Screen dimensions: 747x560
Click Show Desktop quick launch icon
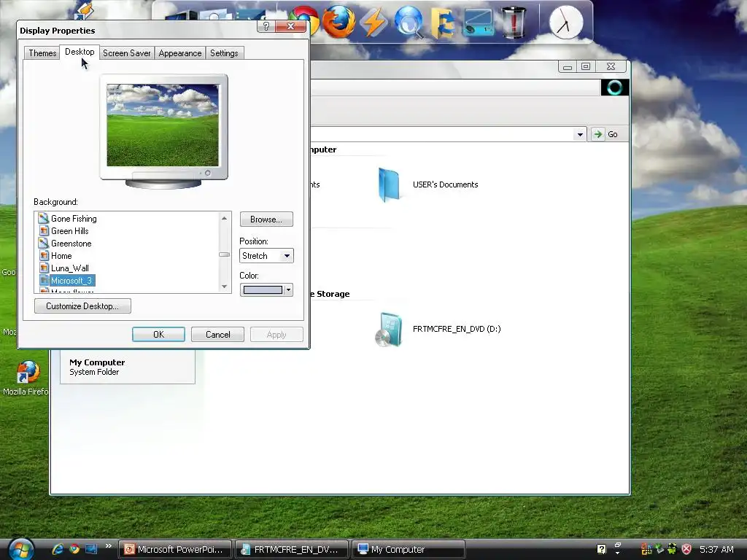91,549
